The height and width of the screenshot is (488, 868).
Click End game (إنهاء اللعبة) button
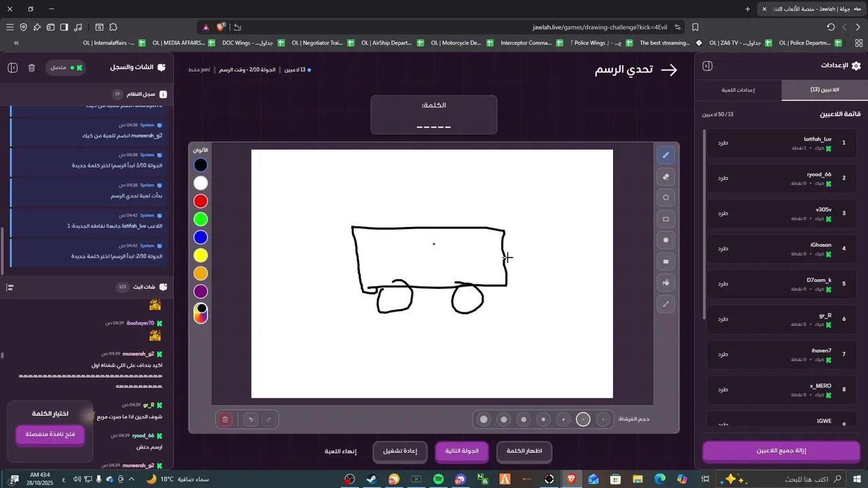coord(341,451)
